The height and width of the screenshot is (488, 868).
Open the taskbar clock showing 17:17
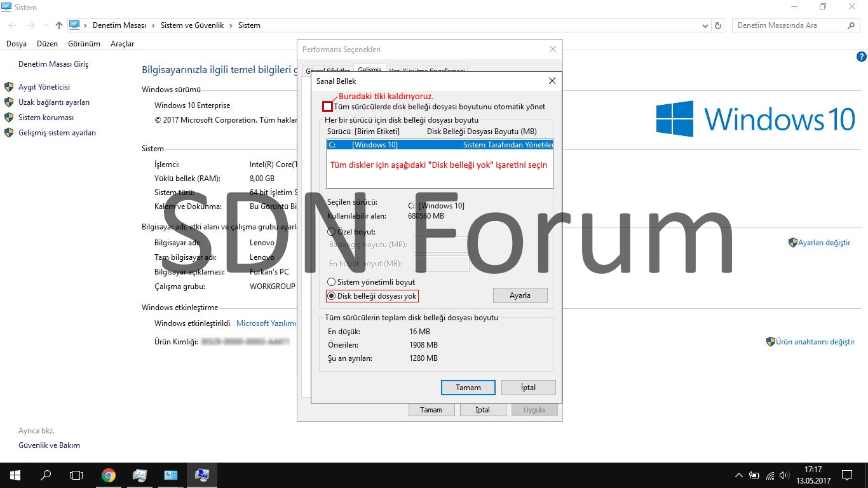point(813,475)
